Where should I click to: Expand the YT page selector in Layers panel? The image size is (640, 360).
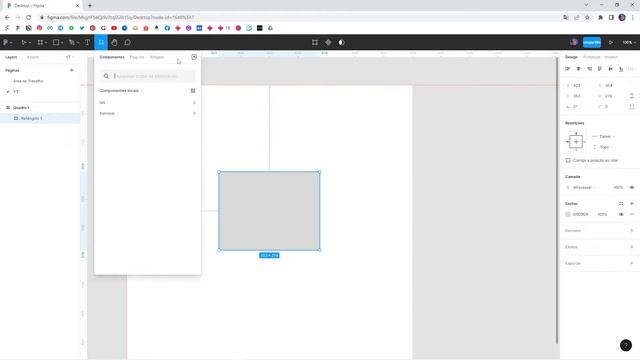click(x=70, y=57)
